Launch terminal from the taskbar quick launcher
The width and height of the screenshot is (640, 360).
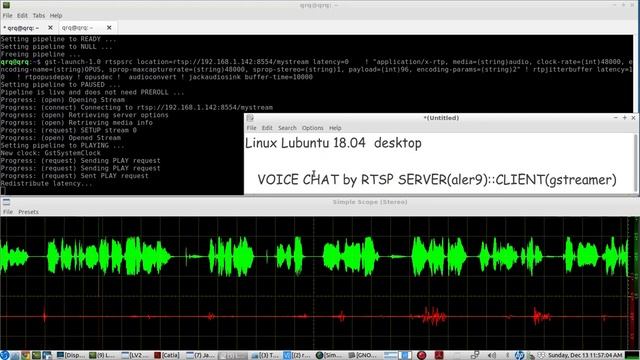[36, 355]
